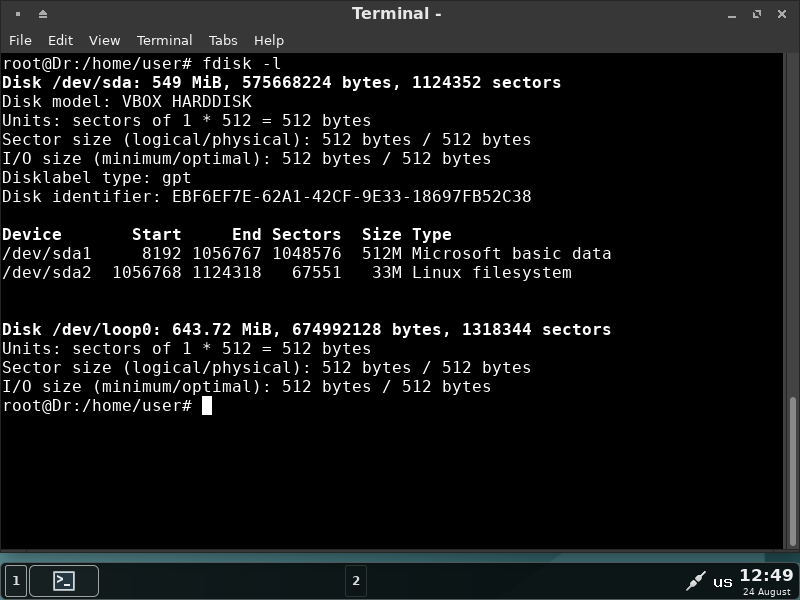Click the network connection tray icon
This screenshot has height=600, width=800.
point(696,580)
